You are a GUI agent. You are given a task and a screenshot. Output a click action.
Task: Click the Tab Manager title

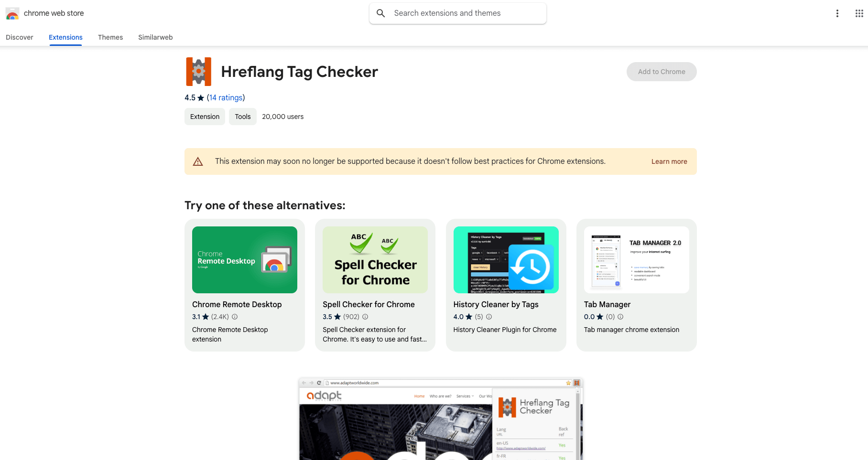pyautogui.click(x=607, y=304)
